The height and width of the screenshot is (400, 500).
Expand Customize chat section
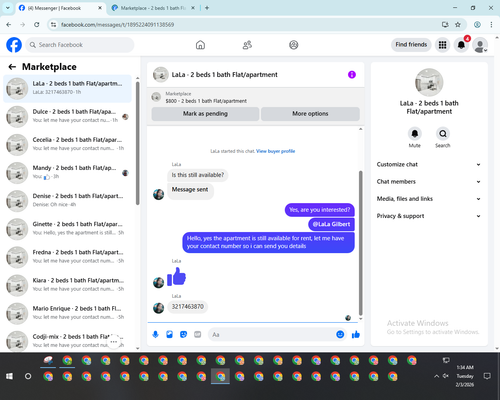(429, 164)
